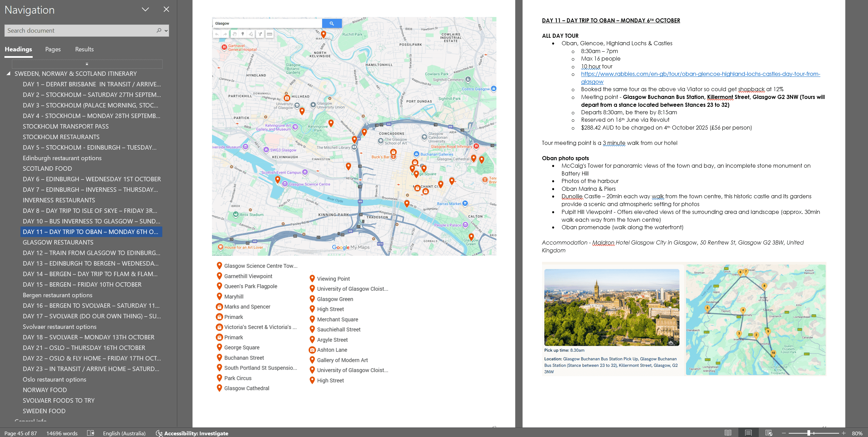Viewport: 868px width, 437px height.
Task: Go to Svolvaer restaurant options heading
Action: tap(60, 327)
